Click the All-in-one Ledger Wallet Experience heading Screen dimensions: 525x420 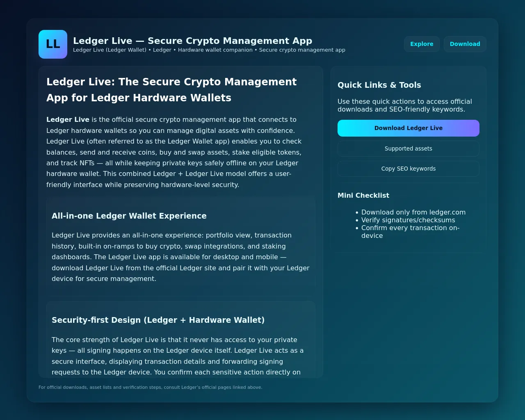(129, 216)
